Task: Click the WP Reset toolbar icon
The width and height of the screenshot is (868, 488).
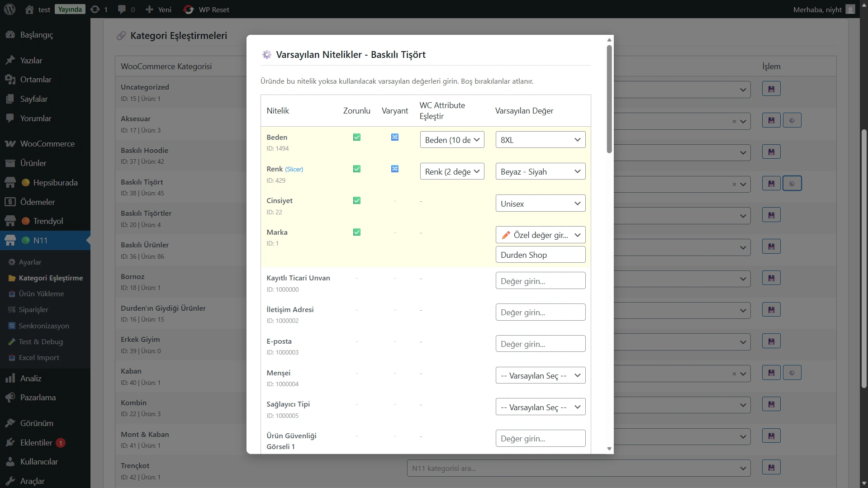Action: click(x=189, y=9)
